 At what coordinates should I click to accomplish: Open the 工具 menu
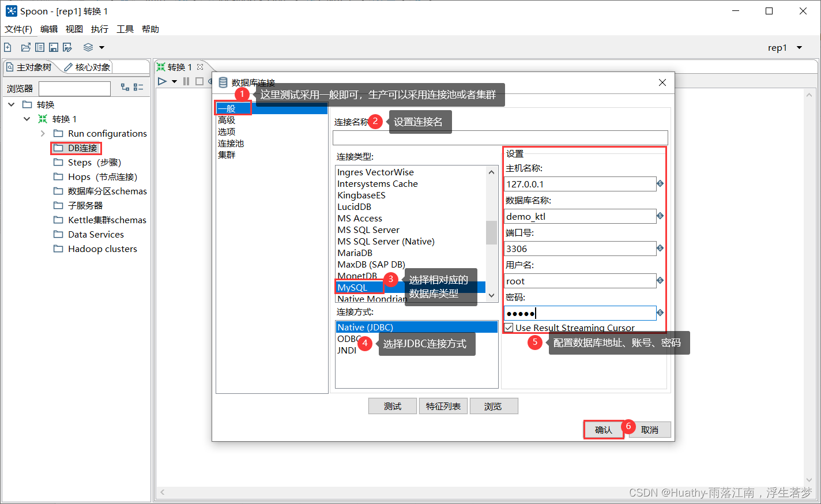[125, 29]
